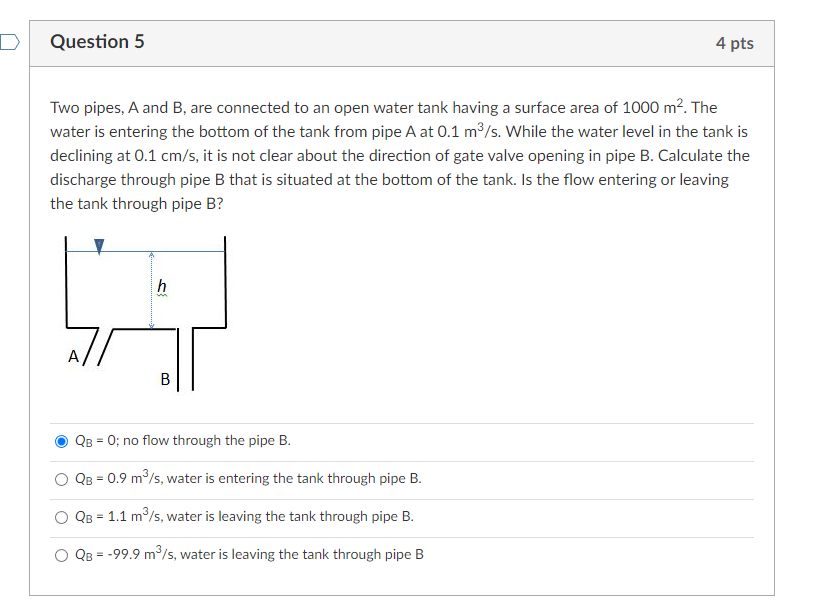The width and height of the screenshot is (814, 612).
Task: Click the pipe A label in the figure
Action: 73,355
